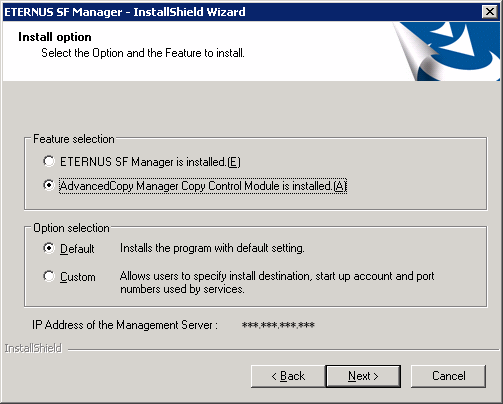503x404 pixels.
Task: Click the 'Feature selection' group title
Action: click(74, 139)
